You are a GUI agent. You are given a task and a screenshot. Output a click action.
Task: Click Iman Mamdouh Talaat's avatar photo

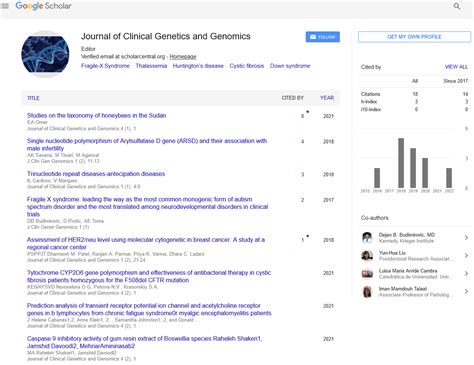(x=367, y=292)
